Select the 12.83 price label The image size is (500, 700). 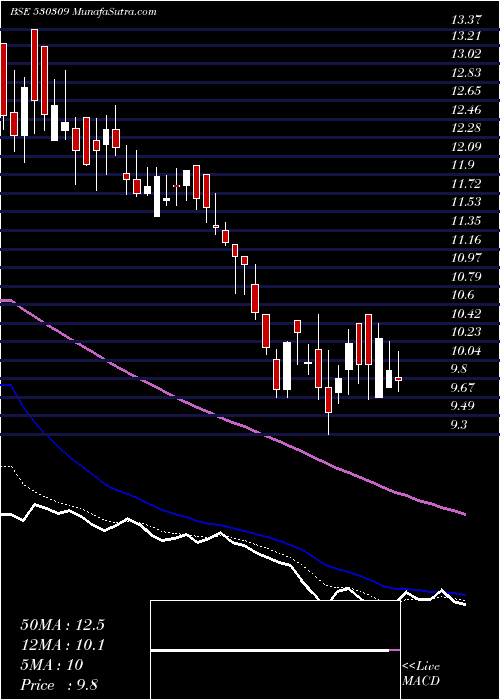point(466,72)
